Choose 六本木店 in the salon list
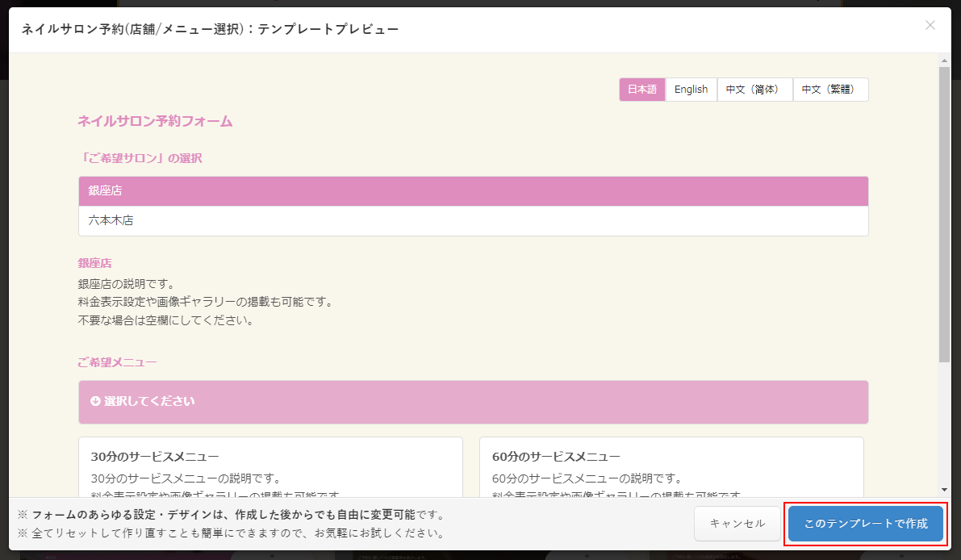 point(473,220)
